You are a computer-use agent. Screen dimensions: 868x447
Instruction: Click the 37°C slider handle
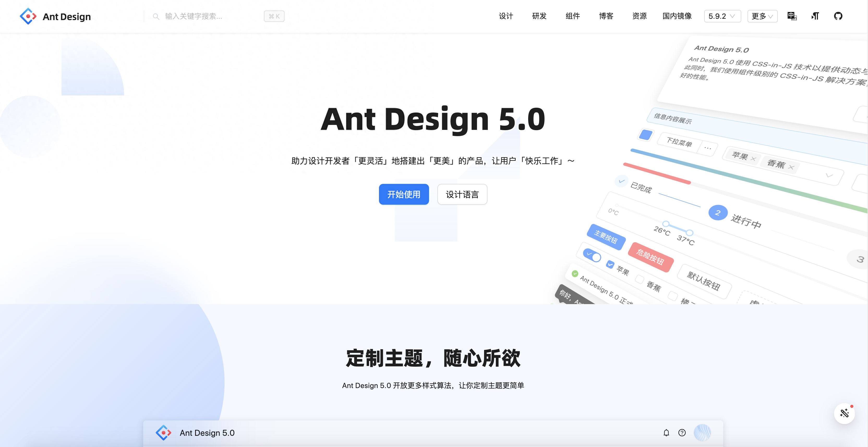(690, 232)
